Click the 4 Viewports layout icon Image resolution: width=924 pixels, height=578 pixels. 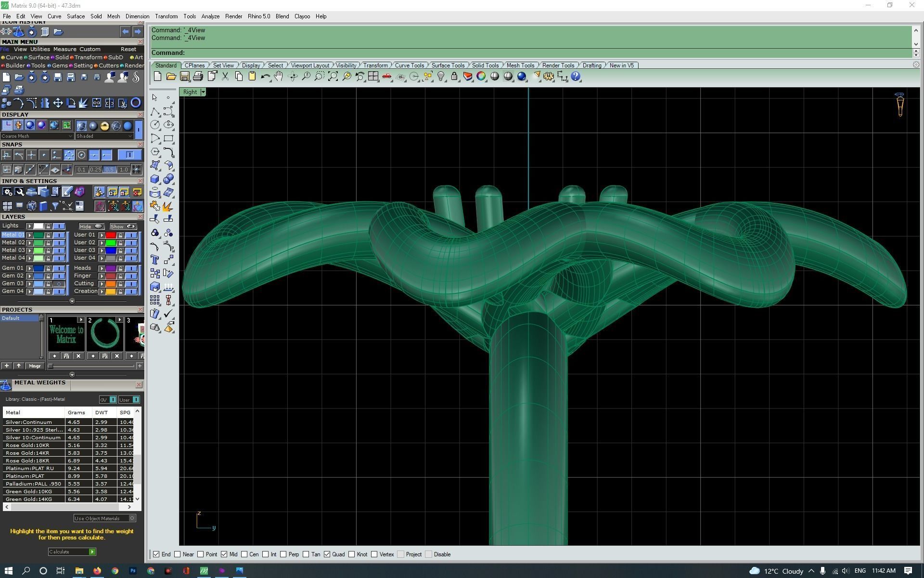click(373, 77)
